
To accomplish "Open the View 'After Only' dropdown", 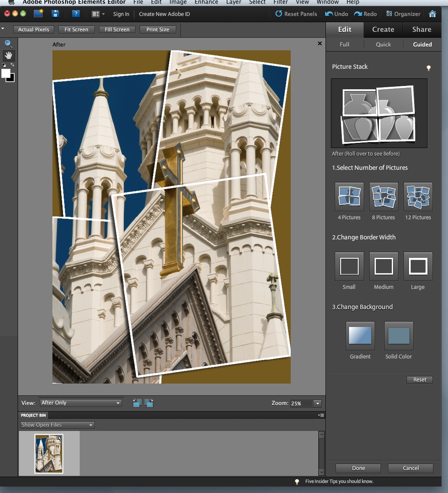I will pos(81,403).
